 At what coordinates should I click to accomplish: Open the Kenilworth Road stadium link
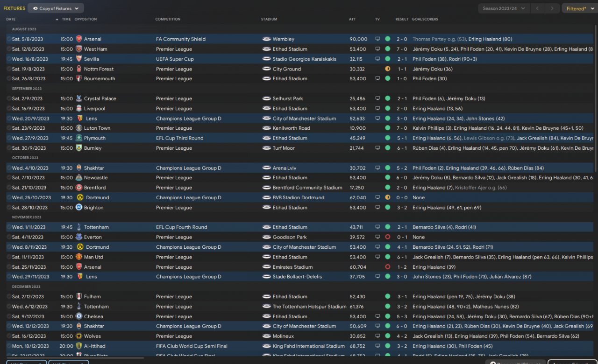click(292, 128)
